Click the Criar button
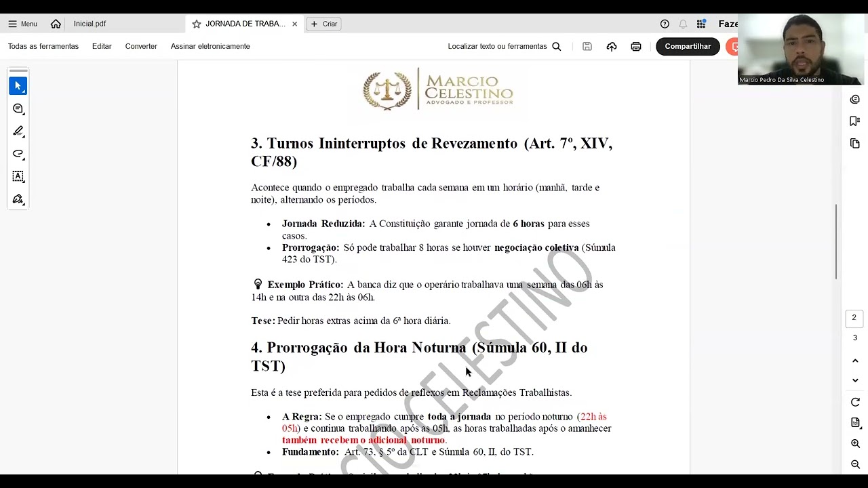This screenshot has width=868, height=488. click(323, 24)
